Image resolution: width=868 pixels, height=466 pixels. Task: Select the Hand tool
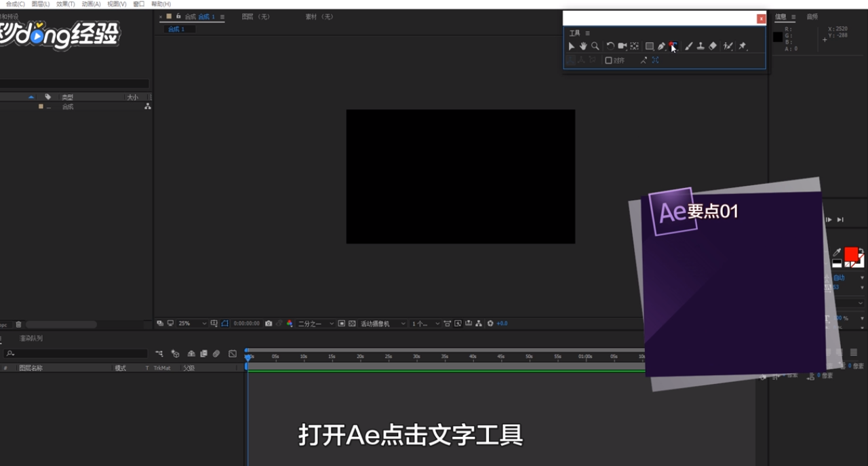583,46
